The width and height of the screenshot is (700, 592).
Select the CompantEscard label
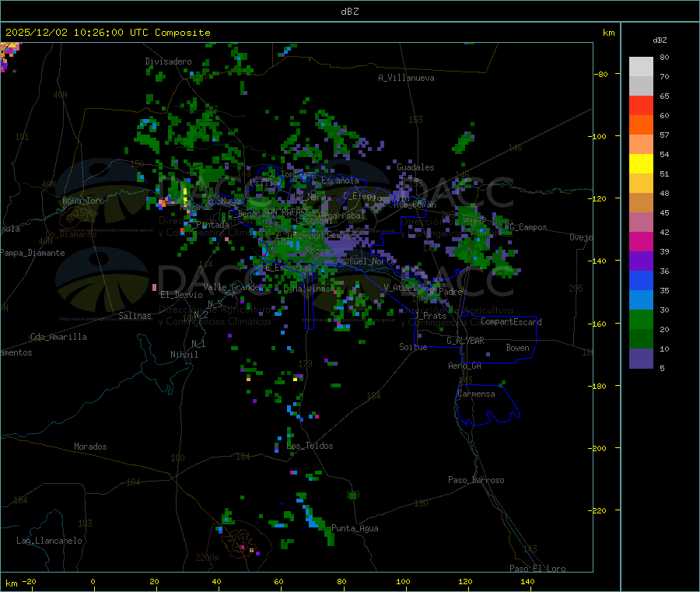[511, 322]
